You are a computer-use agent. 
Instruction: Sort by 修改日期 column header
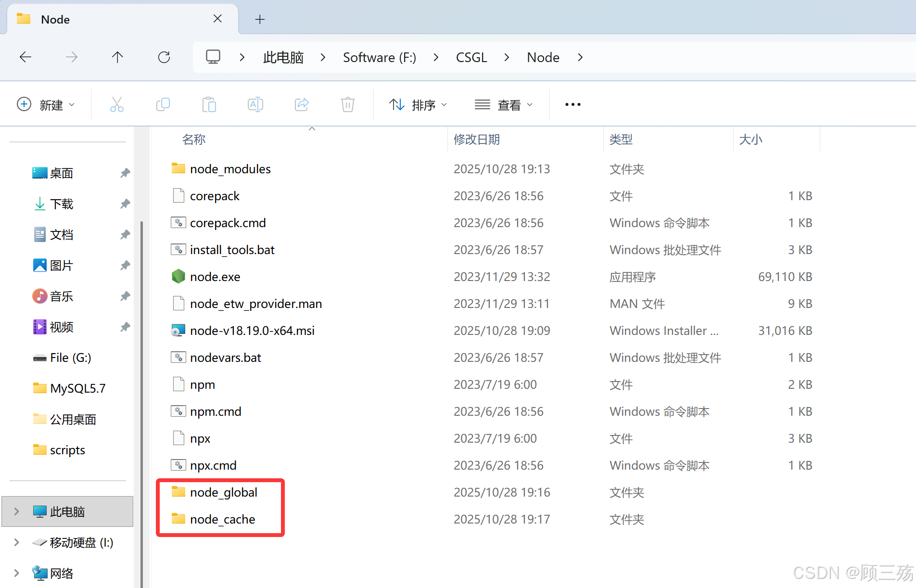[477, 140]
